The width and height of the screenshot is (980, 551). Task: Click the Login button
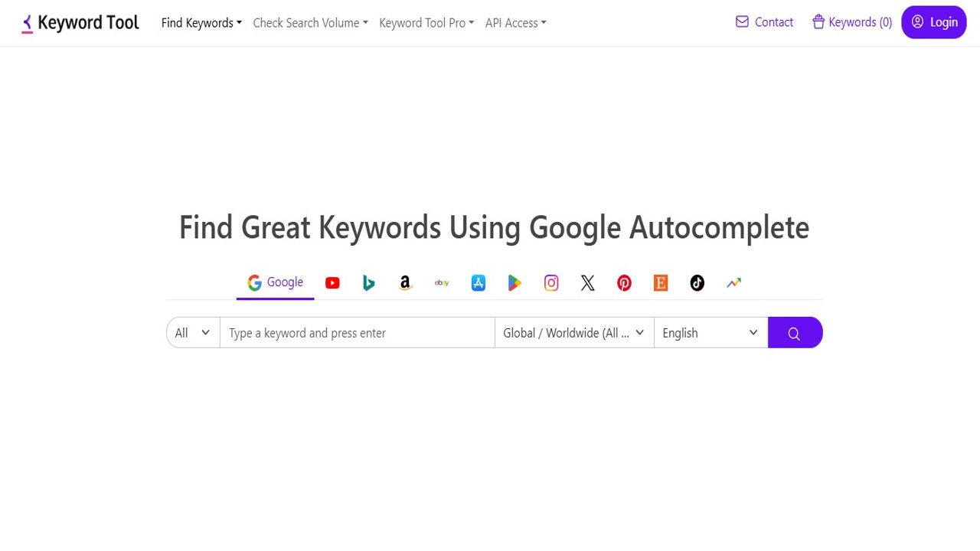pos(934,22)
